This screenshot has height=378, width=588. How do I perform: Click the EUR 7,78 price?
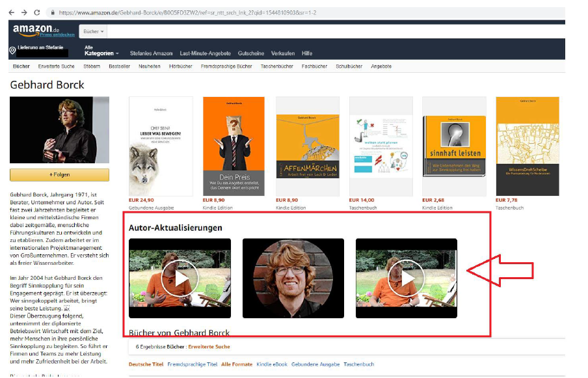506,200
